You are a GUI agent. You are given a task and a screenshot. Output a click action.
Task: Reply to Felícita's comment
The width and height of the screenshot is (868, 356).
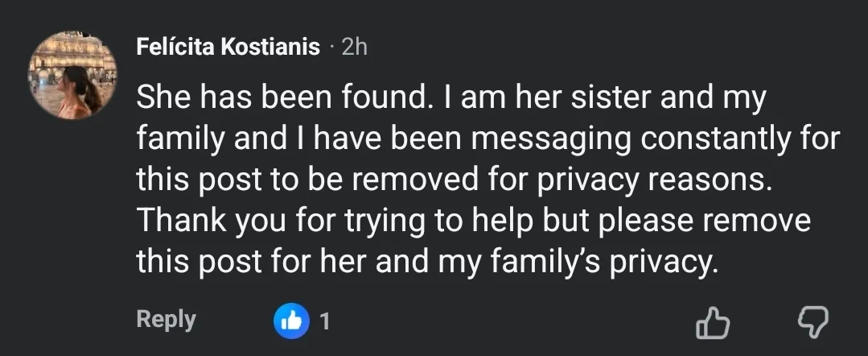point(166,320)
